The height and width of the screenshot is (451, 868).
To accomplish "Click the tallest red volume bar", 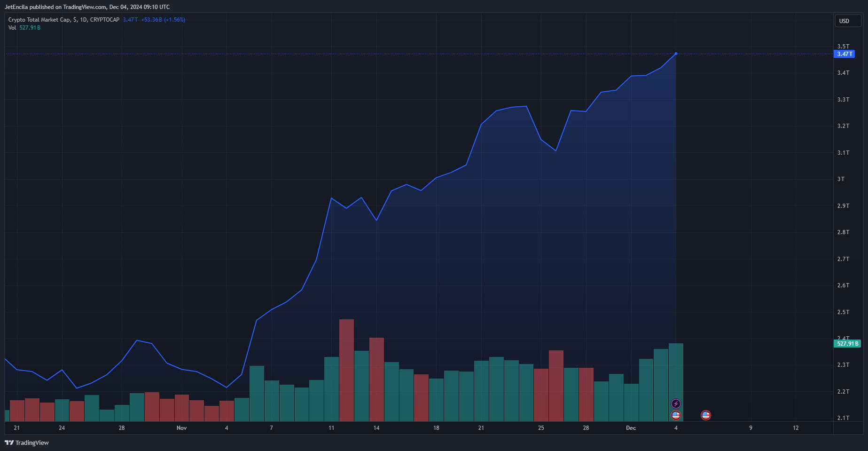I will [346, 370].
